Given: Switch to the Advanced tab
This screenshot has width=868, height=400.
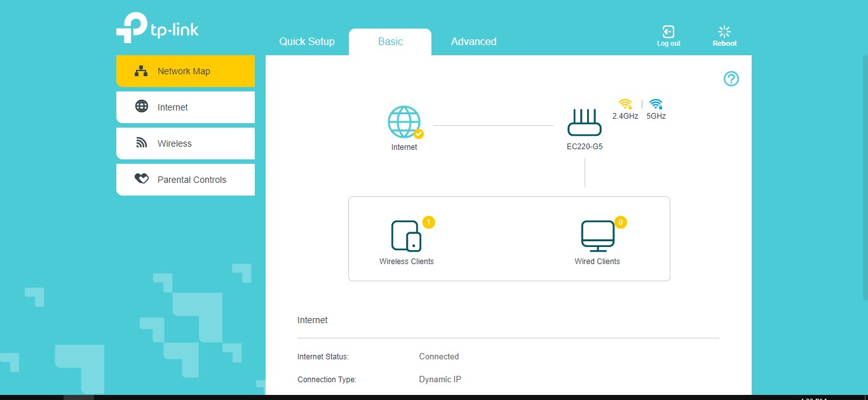Looking at the screenshot, I should coord(473,42).
